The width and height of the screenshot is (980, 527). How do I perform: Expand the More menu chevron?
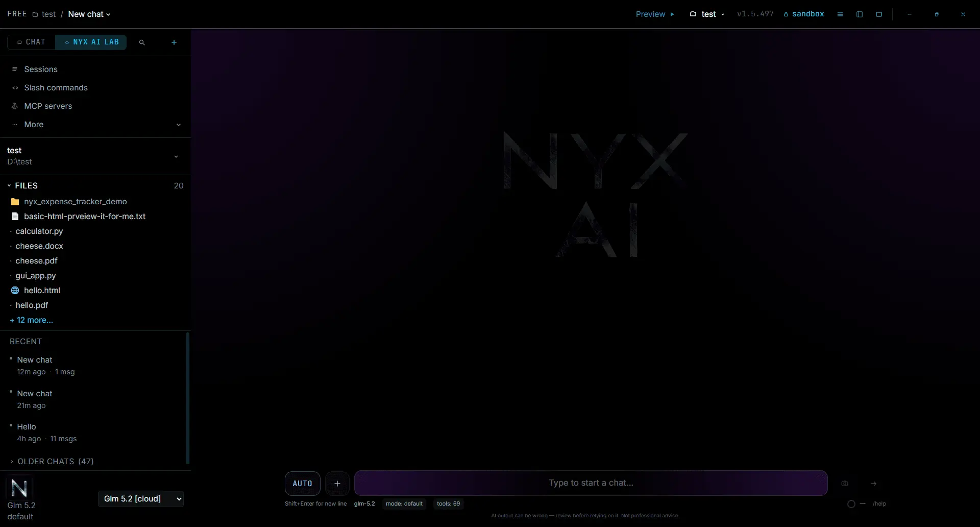point(179,125)
